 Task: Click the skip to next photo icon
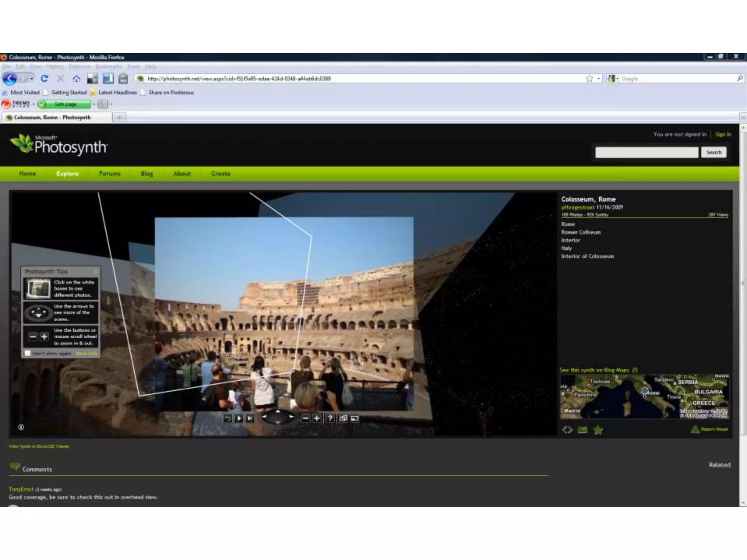(250, 419)
